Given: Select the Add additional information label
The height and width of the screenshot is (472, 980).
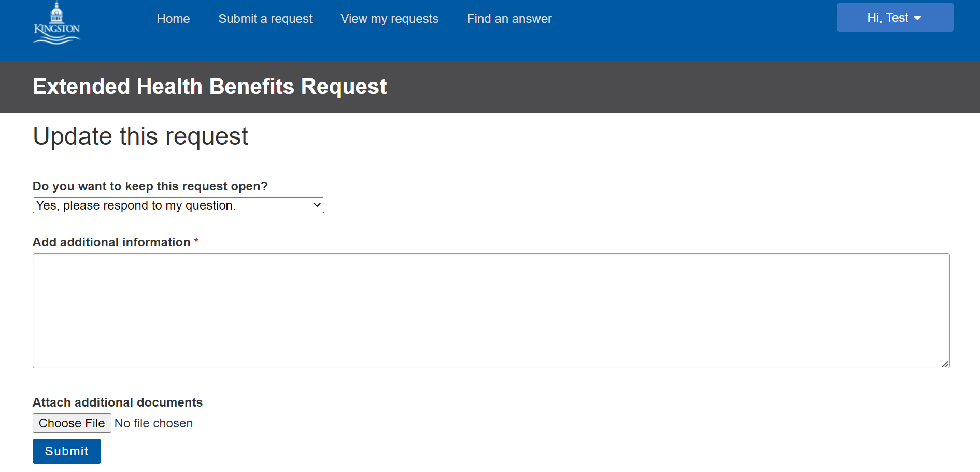Looking at the screenshot, I should pos(111,242).
